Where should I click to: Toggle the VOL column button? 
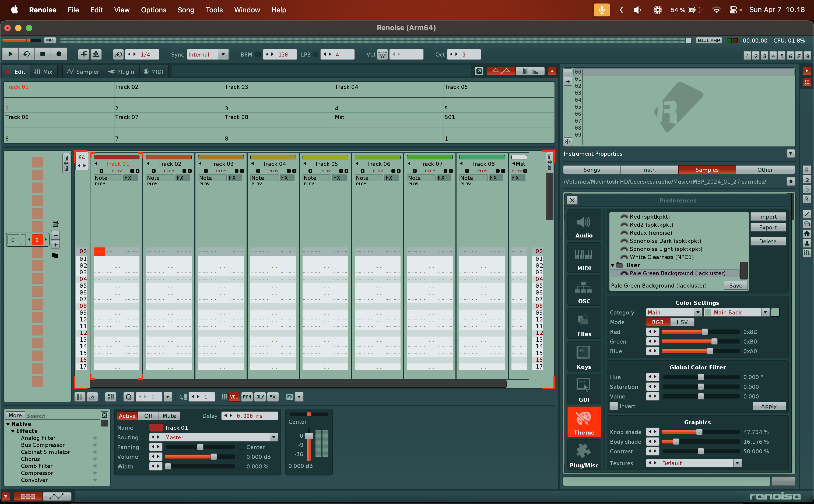234,397
